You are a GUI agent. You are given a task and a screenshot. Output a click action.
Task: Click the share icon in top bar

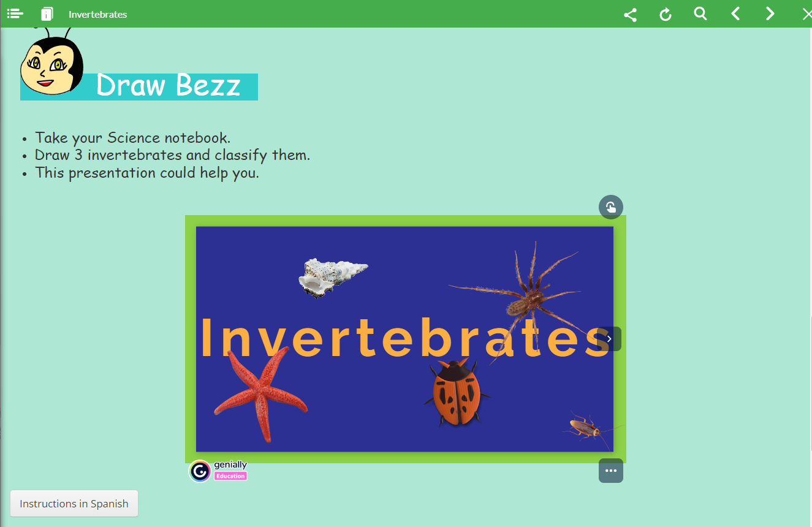[630, 14]
